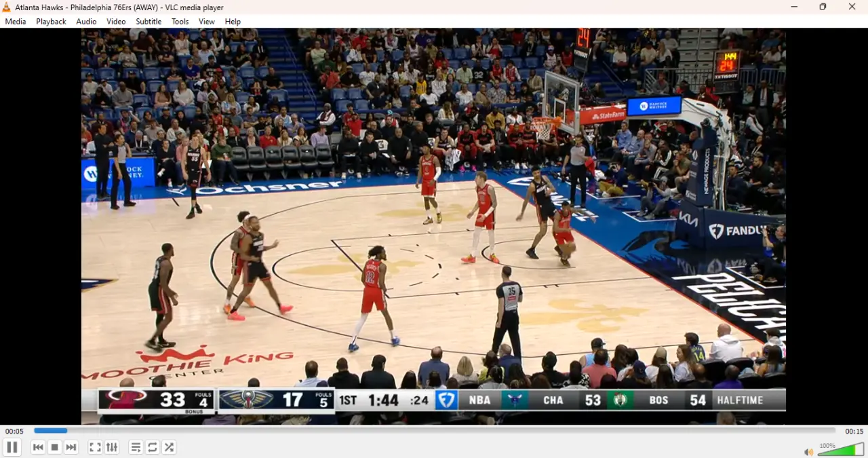Image resolution: width=868 pixels, height=458 pixels.
Task: Toggle loop playback mode
Action: coord(153,447)
